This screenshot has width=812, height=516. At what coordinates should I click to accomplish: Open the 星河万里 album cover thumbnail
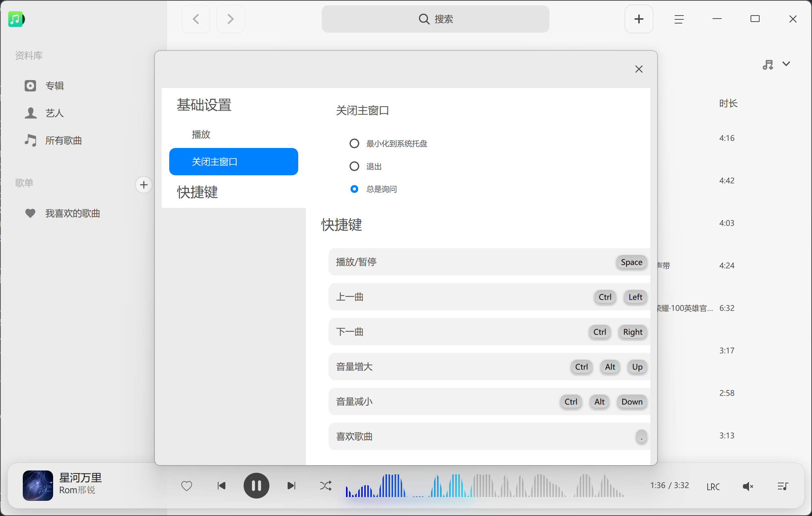point(38,486)
